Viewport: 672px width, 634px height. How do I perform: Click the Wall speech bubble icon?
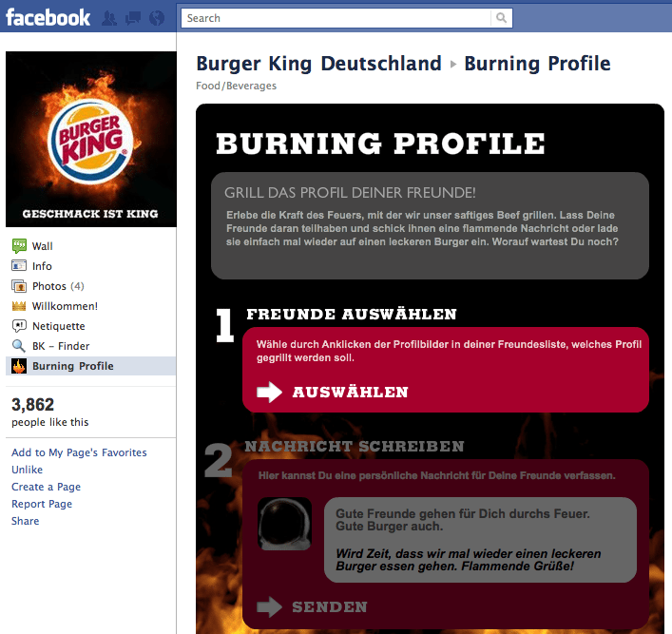pos(19,246)
